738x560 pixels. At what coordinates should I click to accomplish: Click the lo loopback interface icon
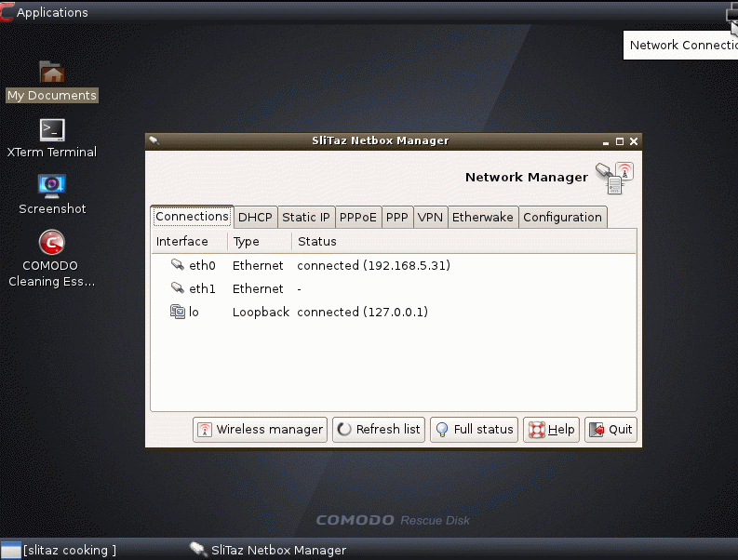coord(178,312)
